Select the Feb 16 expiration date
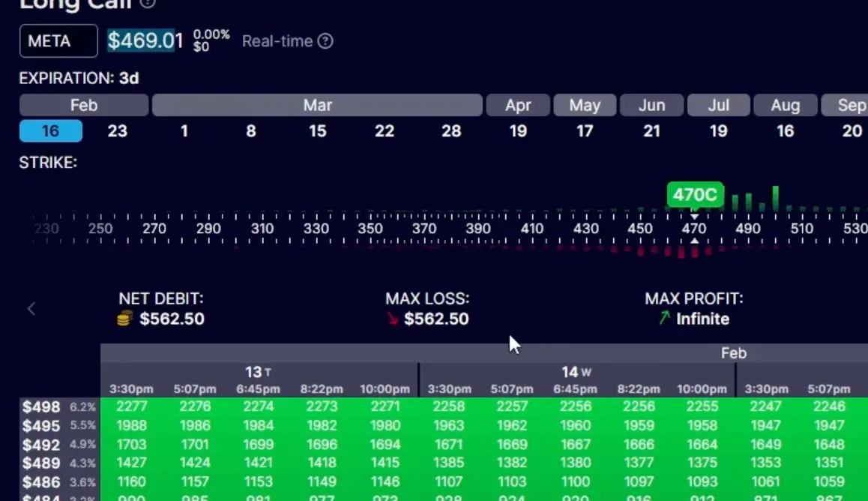868x501 pixels. tap(50, 131)
